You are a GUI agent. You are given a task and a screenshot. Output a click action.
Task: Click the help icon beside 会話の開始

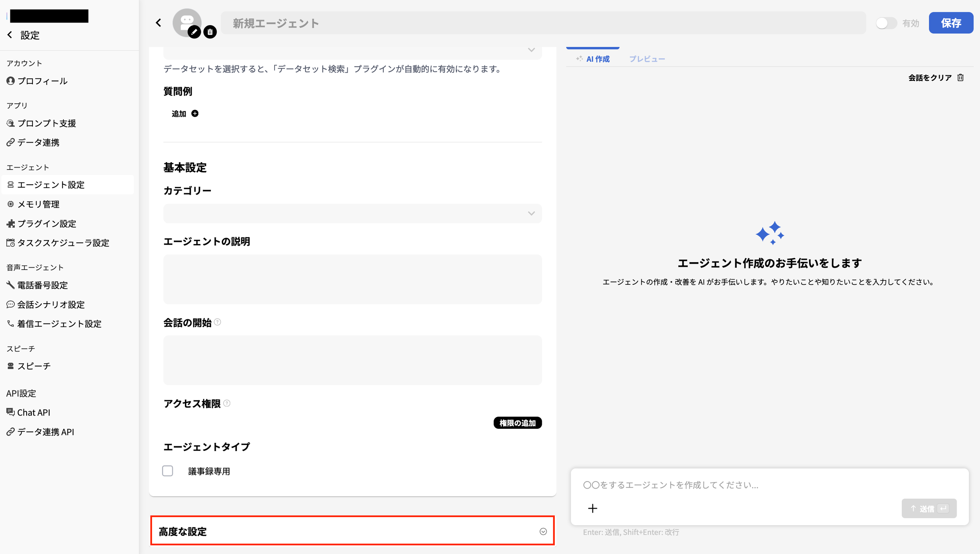[218, 322]
